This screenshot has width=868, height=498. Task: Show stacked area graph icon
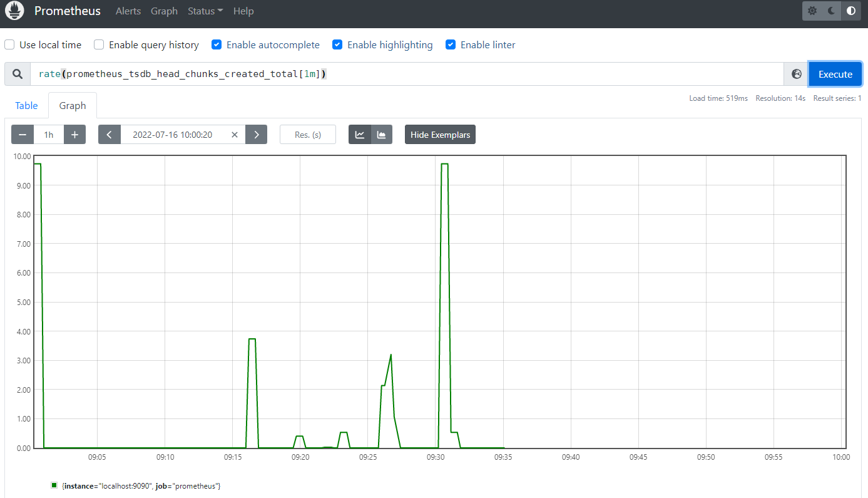(x=381, y=135)
